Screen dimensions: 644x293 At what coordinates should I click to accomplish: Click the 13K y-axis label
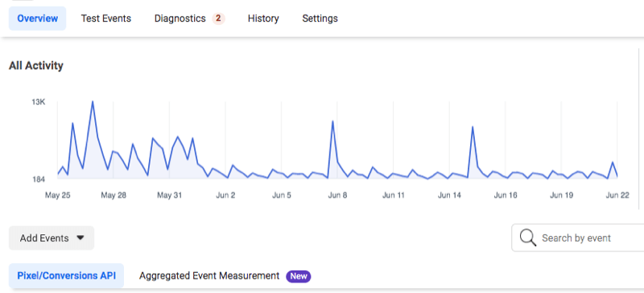coord(39,102)
